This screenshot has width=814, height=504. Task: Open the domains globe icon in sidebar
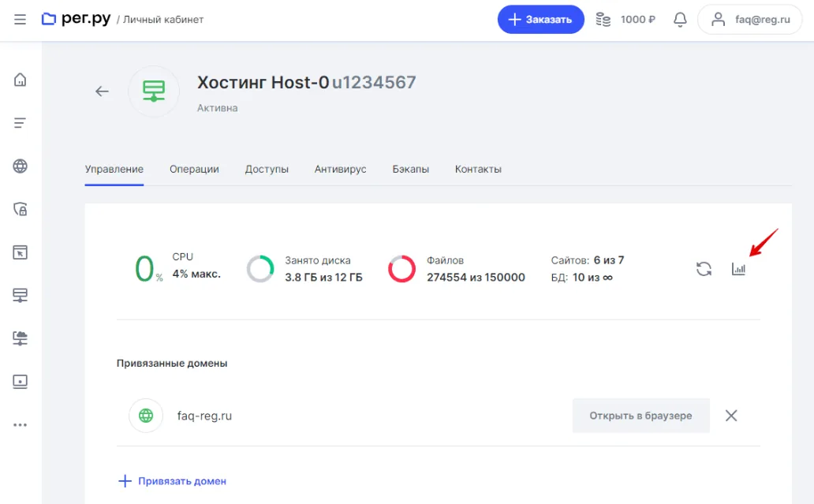point(20,166)
